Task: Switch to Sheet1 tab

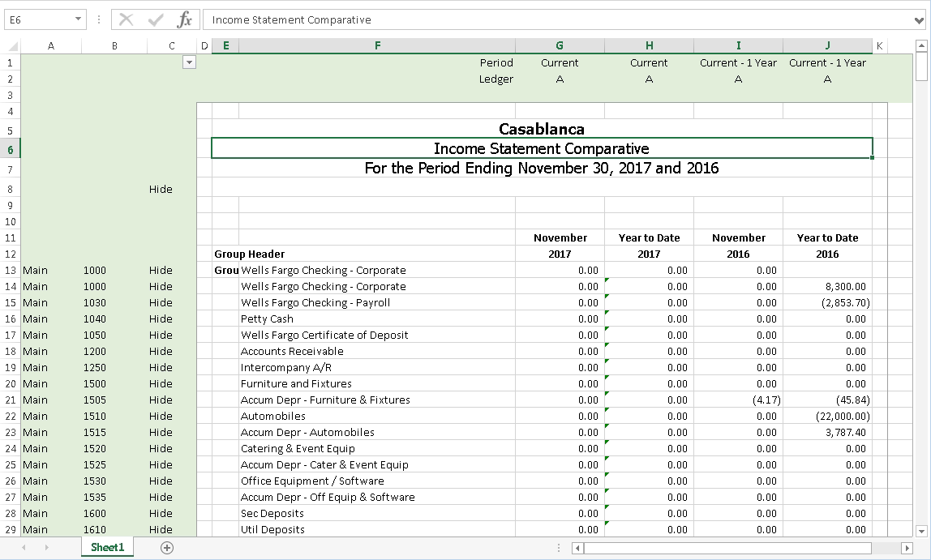Action: click(x=108, y=547)
